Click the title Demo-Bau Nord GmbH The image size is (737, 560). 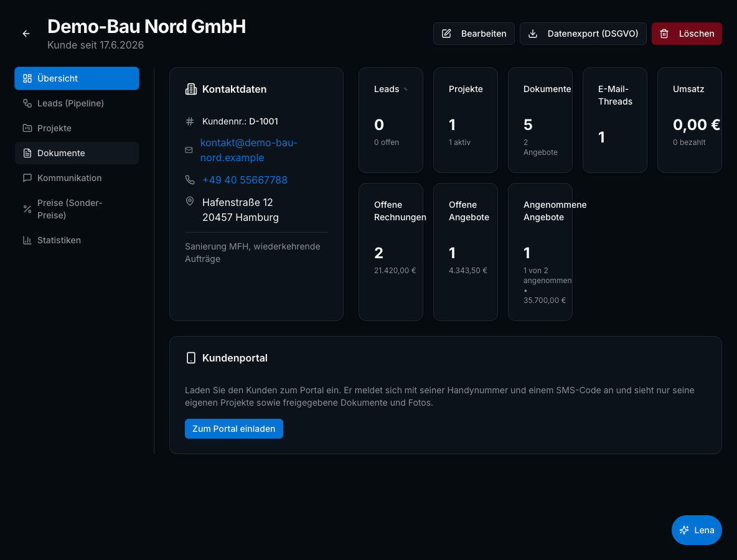[x=147, y=27]
